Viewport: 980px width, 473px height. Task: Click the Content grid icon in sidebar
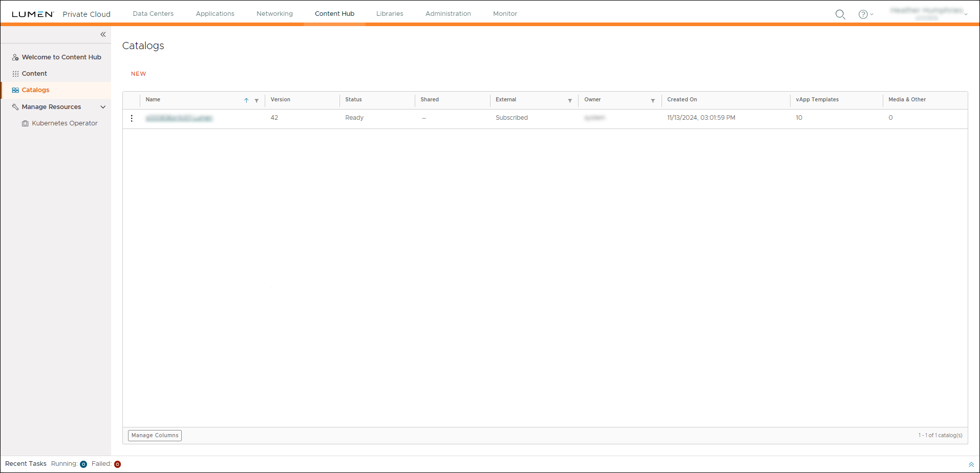(x=15, y=74)
